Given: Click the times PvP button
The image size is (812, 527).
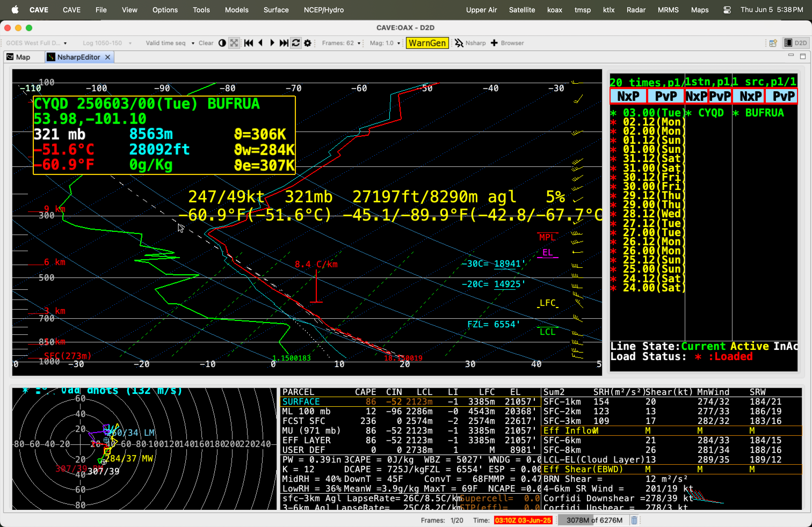Looking at the screenshot, I should pyautogui.click(x=666, y=97).
